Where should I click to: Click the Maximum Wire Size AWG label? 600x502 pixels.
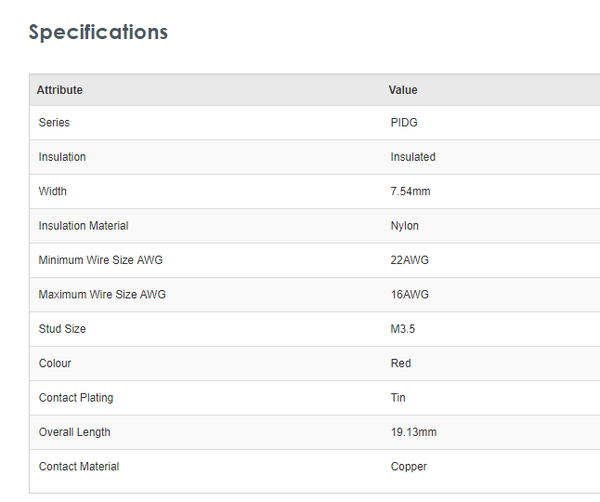point(102,295)
